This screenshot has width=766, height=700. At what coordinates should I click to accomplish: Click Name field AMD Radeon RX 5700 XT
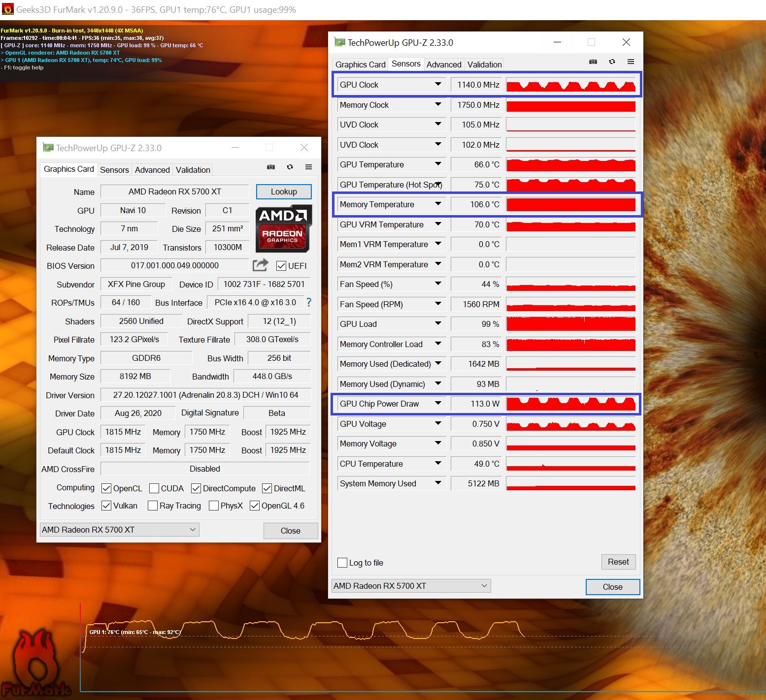click(x=175, y=191)
